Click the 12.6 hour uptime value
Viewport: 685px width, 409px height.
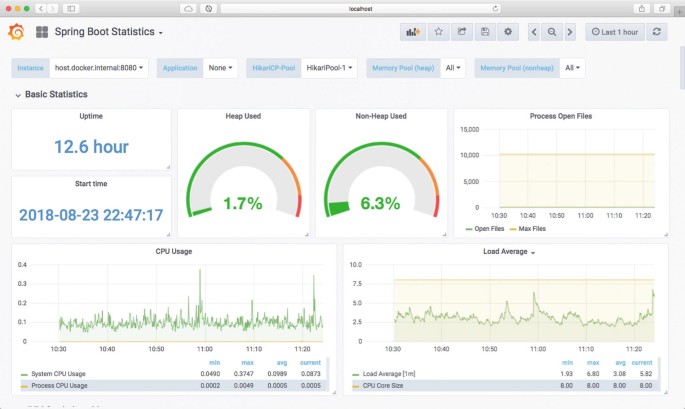click(x=91, y=147)
